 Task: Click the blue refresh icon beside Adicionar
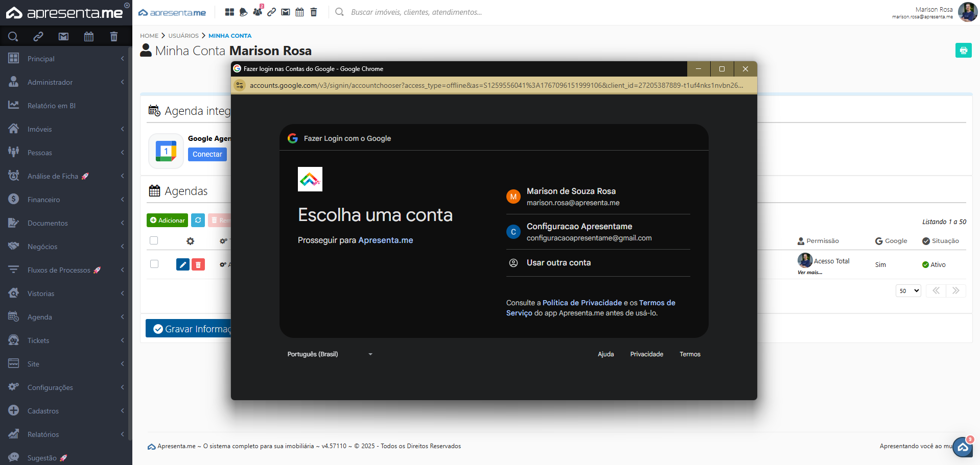click(198, 220)
